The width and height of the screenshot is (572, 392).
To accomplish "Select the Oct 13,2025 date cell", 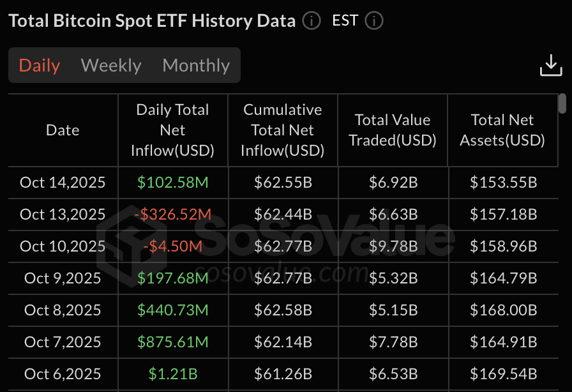I will coord(63,215).
